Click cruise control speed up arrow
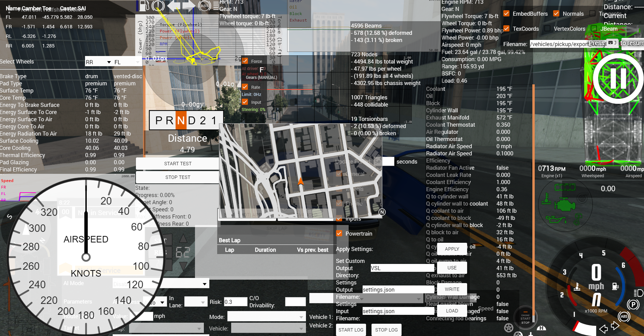644x336 pixels. click(183, 238)
